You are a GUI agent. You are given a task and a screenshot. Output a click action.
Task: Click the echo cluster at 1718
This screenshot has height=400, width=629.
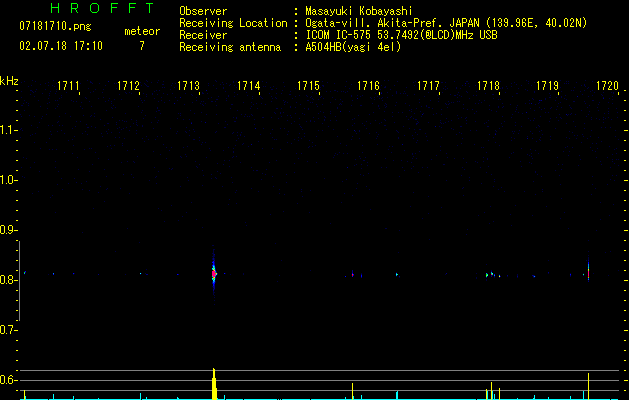coord(493,275)
